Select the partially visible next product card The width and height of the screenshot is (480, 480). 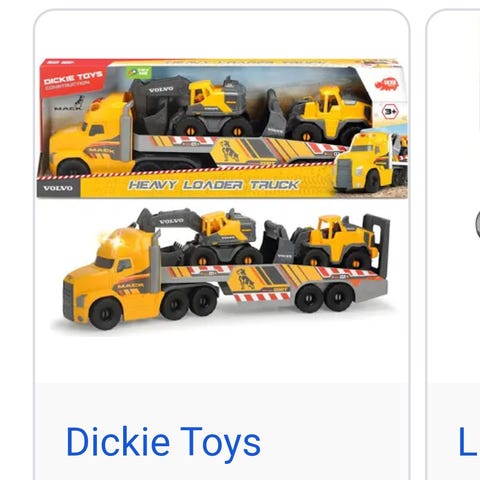coord(453,245)
